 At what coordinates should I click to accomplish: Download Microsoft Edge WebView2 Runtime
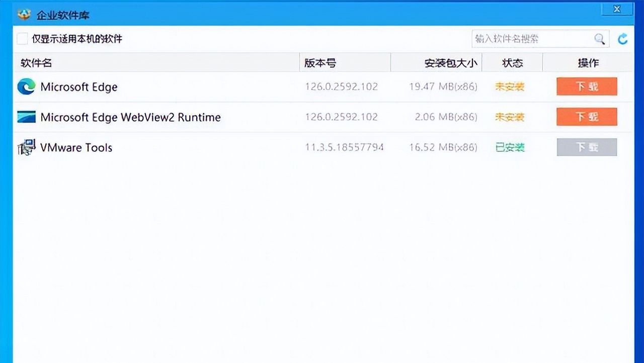587,117
